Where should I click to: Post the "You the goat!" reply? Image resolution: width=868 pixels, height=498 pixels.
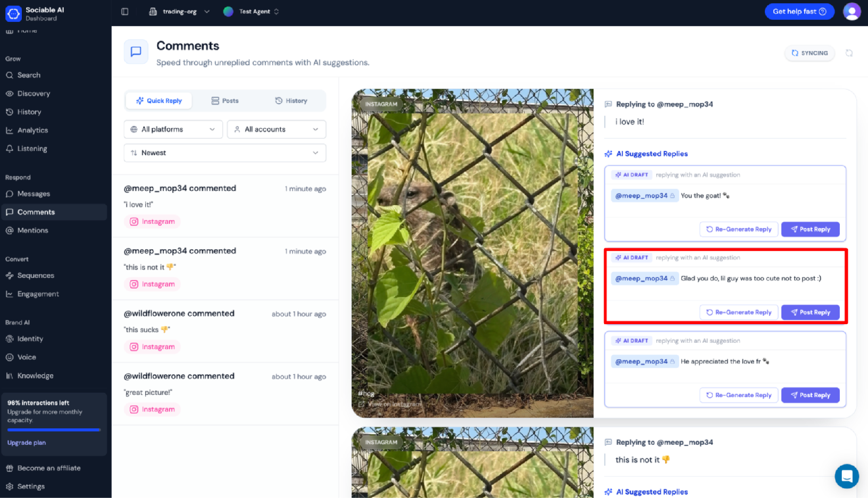point(810,229)
